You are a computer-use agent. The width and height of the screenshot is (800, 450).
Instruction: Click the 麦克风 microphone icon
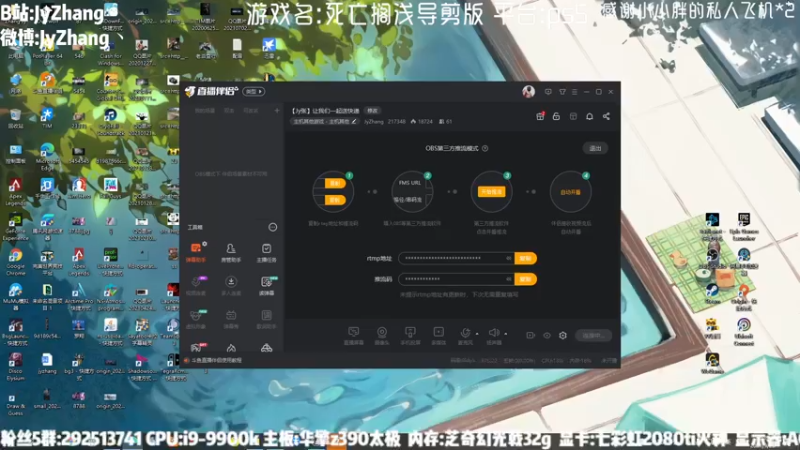tap(465, 333)
